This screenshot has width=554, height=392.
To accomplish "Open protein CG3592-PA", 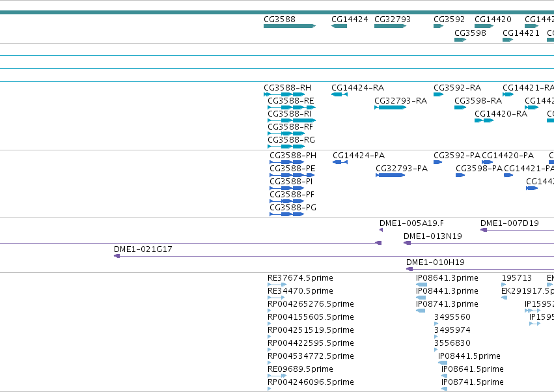I will [437, 162].
